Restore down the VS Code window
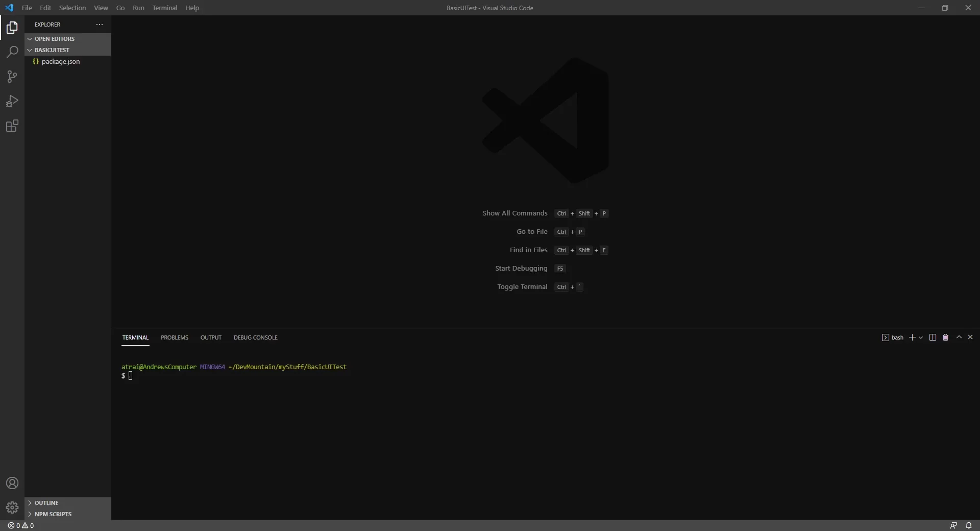The image size is (980, 531). [945, 8]
